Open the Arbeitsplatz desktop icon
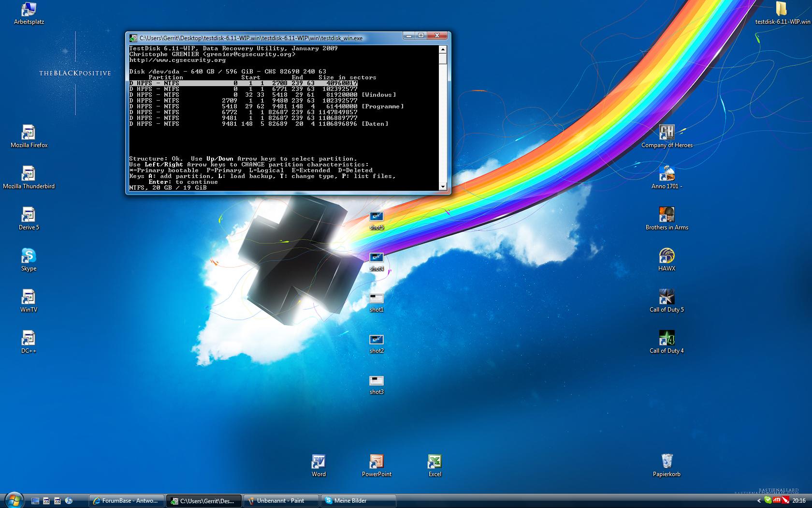This screenshot has width=812, height=508. click(29, 13)
